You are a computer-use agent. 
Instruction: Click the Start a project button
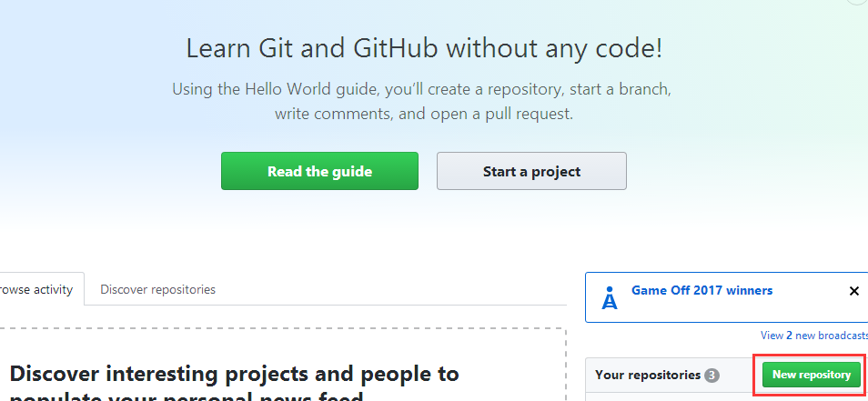click(531, 171)
